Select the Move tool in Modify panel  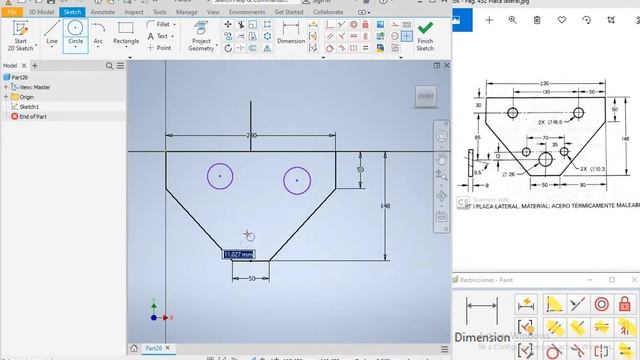[x=228, y=24]
